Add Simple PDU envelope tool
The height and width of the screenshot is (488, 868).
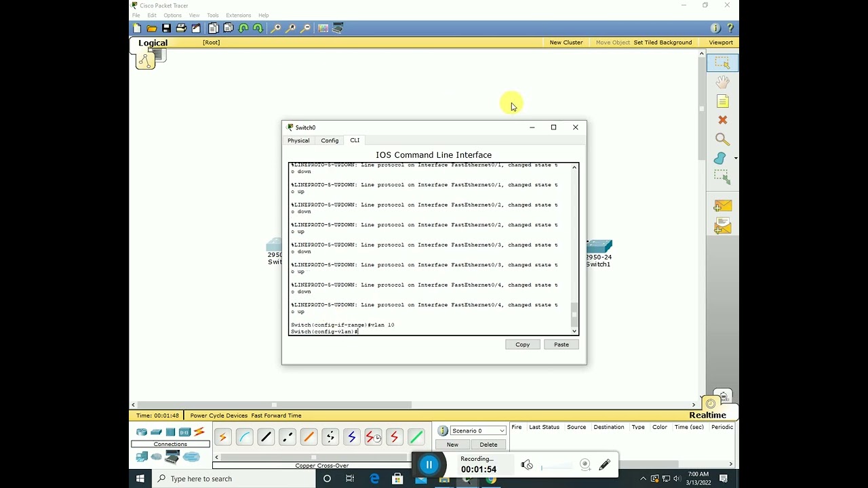(722, 205)
